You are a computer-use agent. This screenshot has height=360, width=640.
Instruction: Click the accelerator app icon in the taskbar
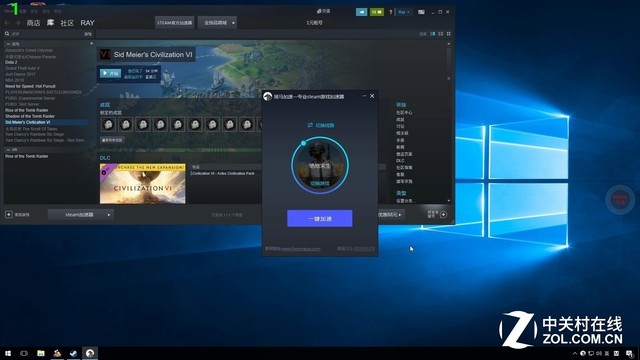[90, 353]
